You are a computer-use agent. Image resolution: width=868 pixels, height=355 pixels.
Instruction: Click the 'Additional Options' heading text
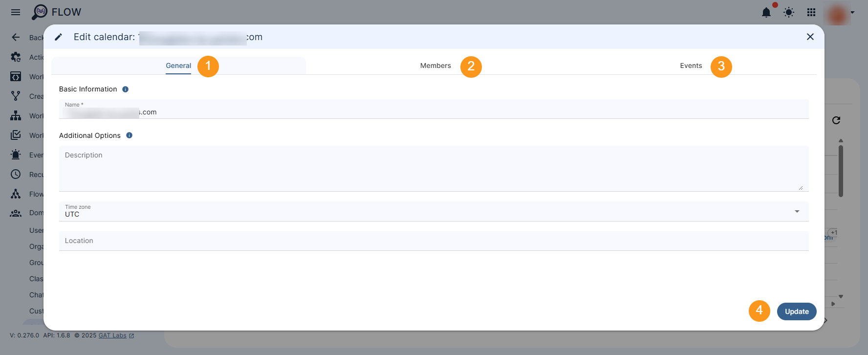tap(90, 135)
